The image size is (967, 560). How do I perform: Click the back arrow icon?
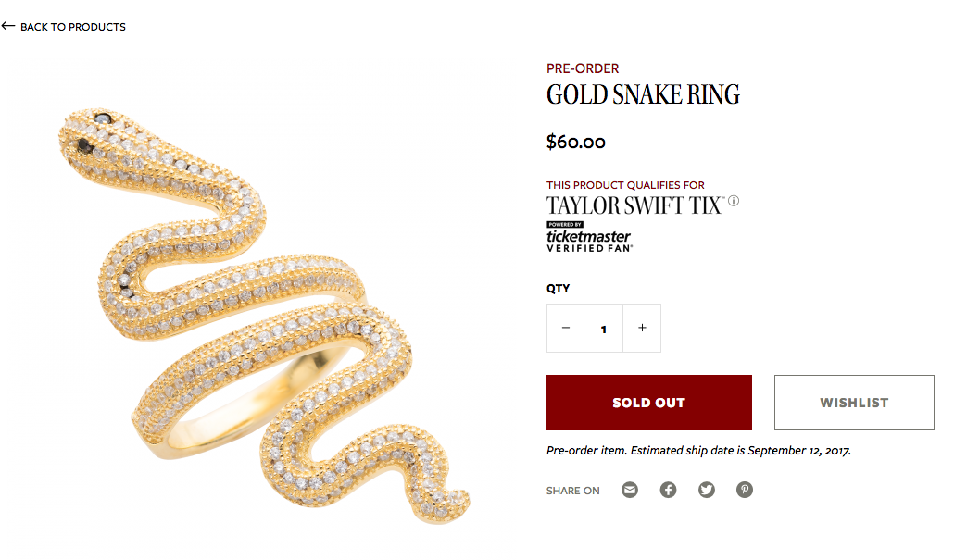[x=8, y=26]
